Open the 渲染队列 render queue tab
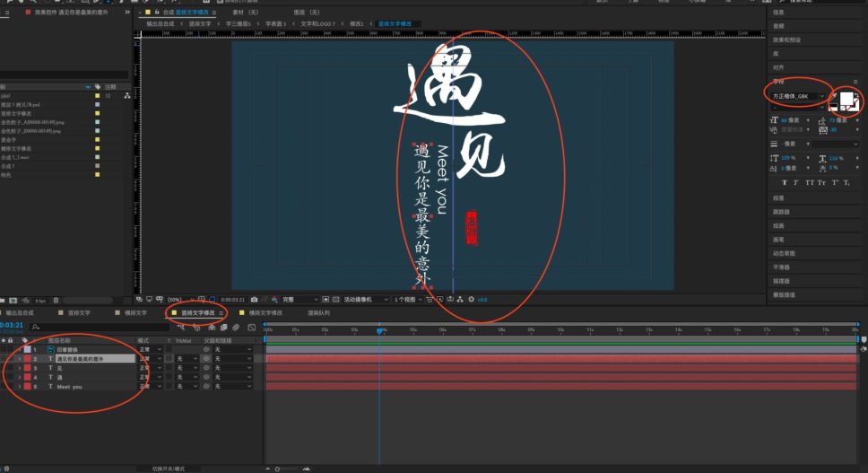 point(318,313)
